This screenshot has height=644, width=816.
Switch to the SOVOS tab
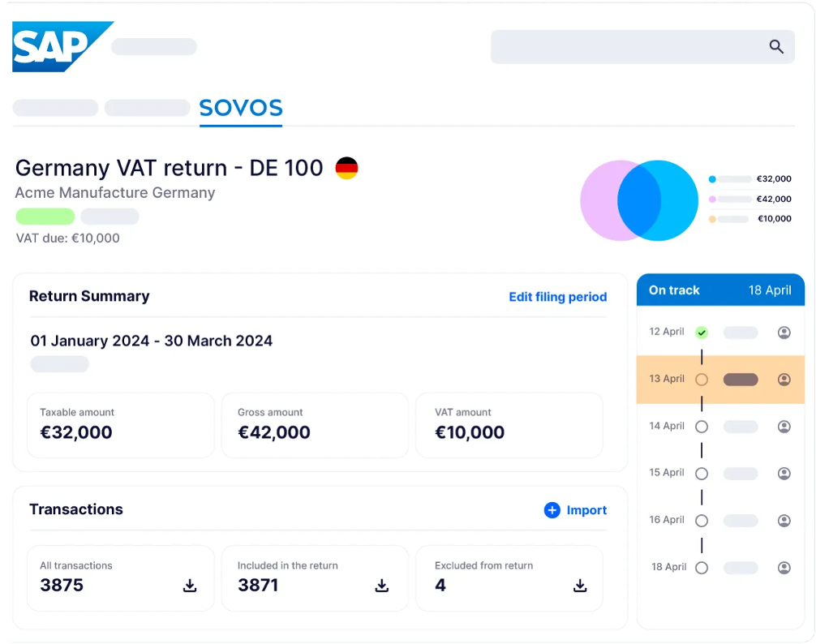(x=241, y=108)
